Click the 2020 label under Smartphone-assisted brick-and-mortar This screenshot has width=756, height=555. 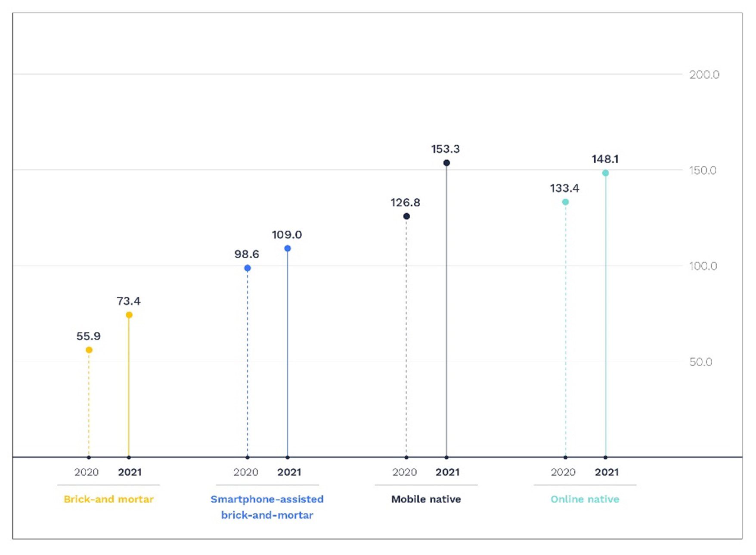(x=245, y=472)
